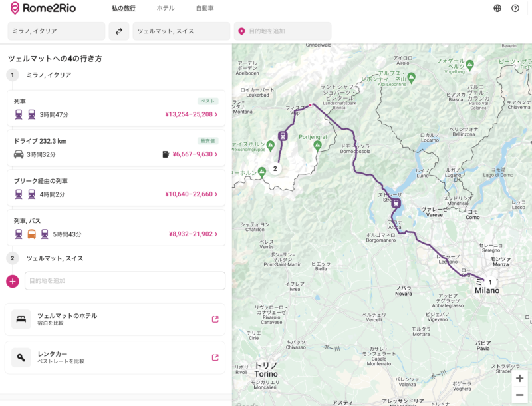The height and width of the screenshot is (406, 532).
Task: Click map marker 1 at Milano
Action: point(490,282)
